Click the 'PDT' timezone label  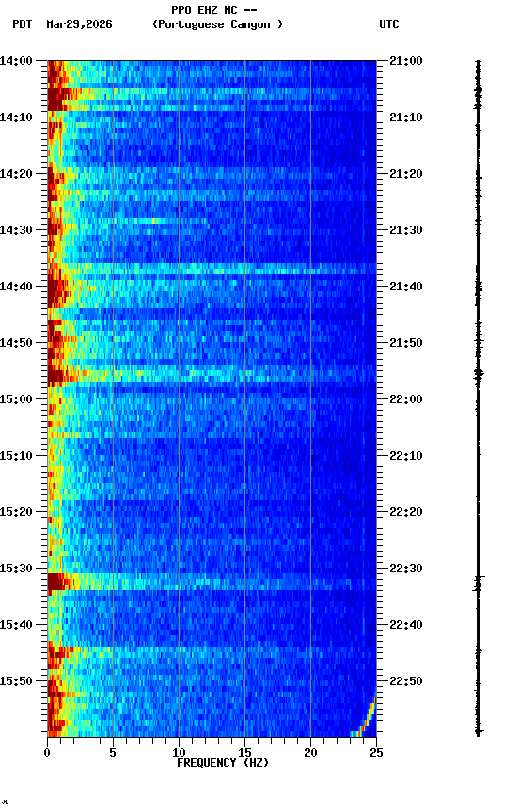(23, 24)
